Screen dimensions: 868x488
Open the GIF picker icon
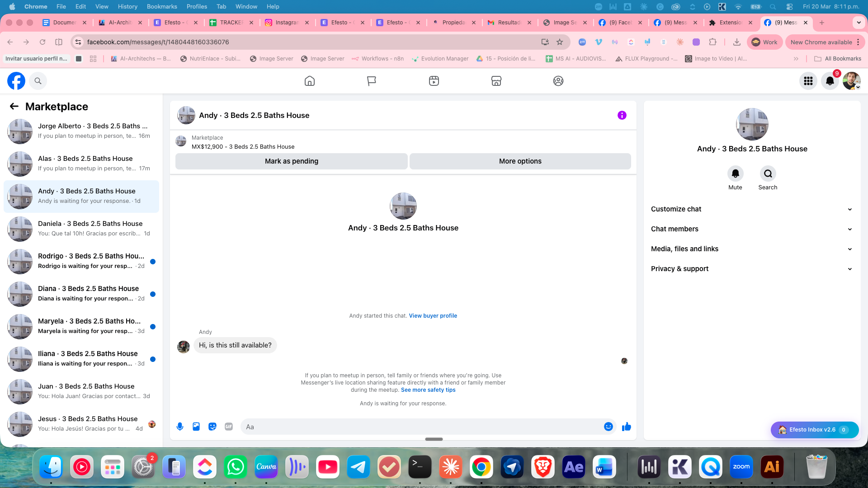(229, 427)
